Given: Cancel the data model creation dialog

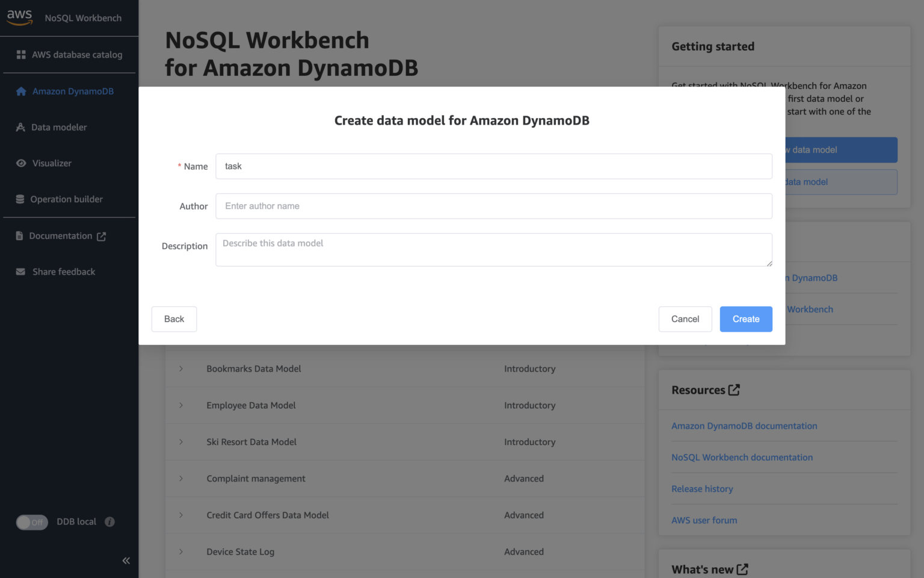Looking at the screenshot, I should point(685,319).
